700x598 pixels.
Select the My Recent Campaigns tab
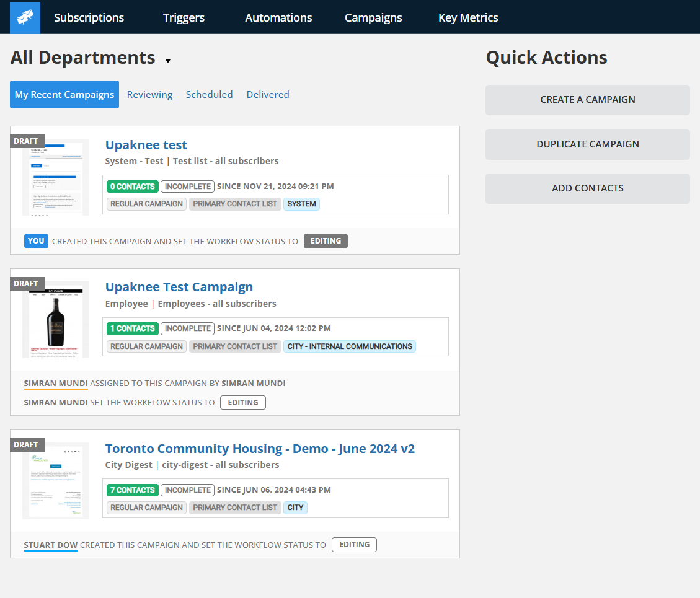pyautogui.click(x=64, y=94)
